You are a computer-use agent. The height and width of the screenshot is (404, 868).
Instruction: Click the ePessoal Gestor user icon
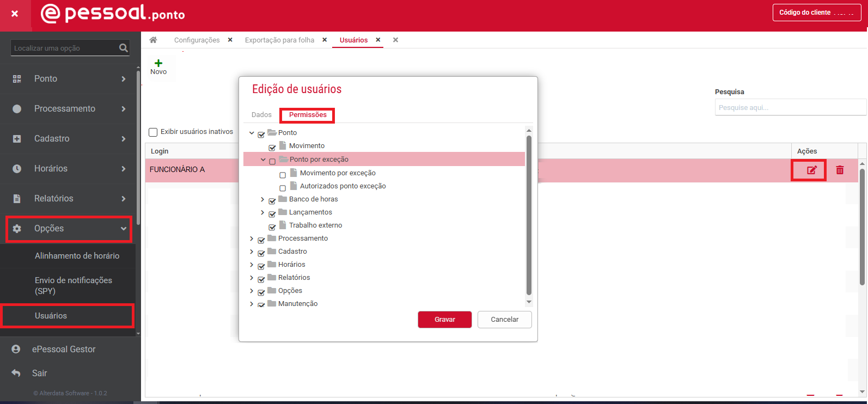tap(16, 349)
